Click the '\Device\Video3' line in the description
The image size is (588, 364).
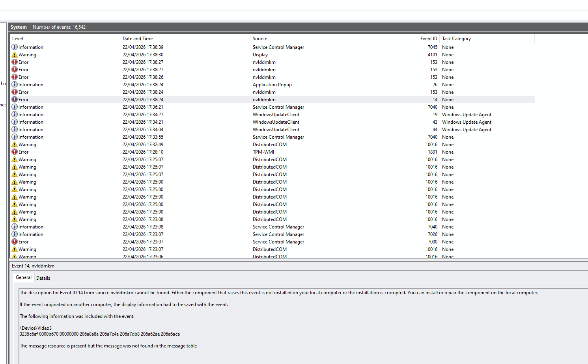coord(36,328)
